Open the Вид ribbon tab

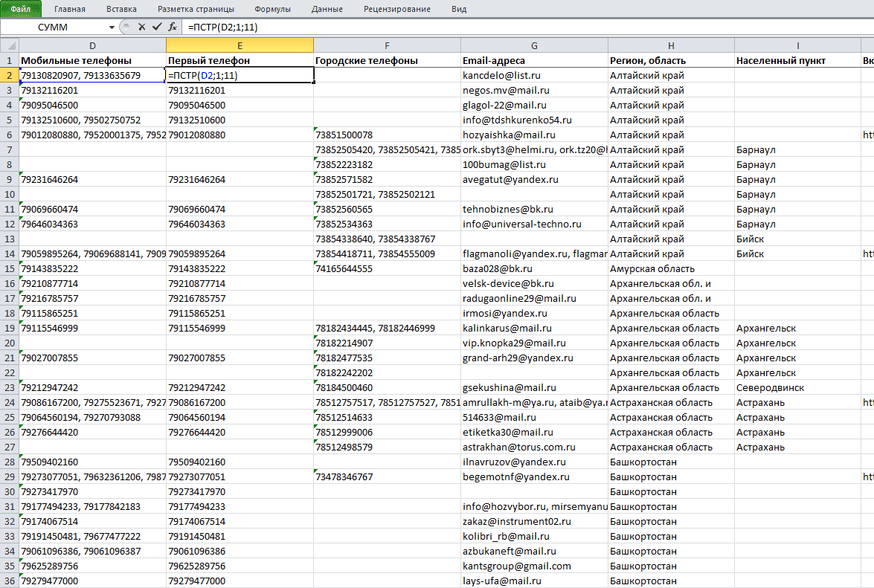point(459,9)
